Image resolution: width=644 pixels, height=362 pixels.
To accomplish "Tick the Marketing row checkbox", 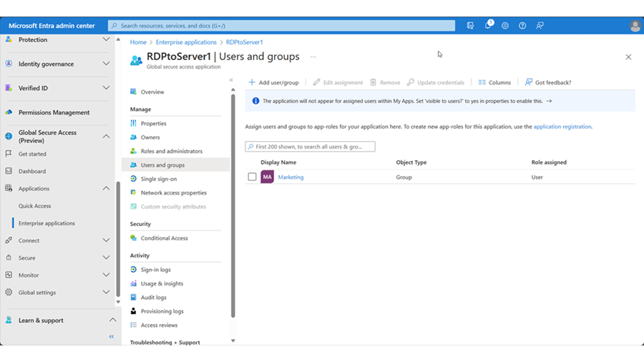I will coord(252,177).
